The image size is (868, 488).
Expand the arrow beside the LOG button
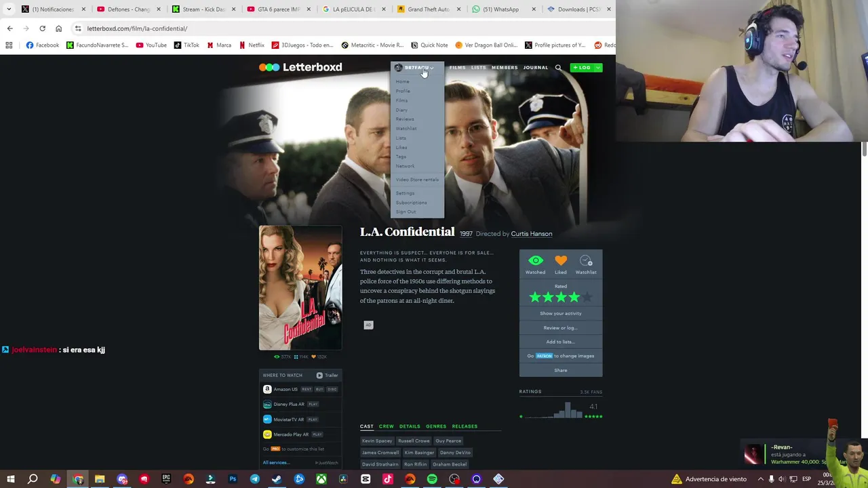[x=597, y=68]
